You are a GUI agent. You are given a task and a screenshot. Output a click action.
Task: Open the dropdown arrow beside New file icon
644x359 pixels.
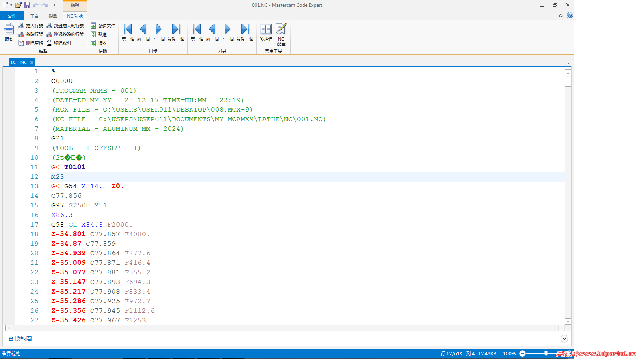pos(11,5)
